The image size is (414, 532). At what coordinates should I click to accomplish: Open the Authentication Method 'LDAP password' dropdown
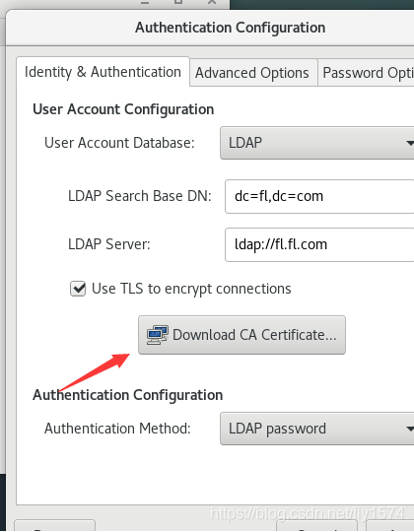click(x=317, y=429)
